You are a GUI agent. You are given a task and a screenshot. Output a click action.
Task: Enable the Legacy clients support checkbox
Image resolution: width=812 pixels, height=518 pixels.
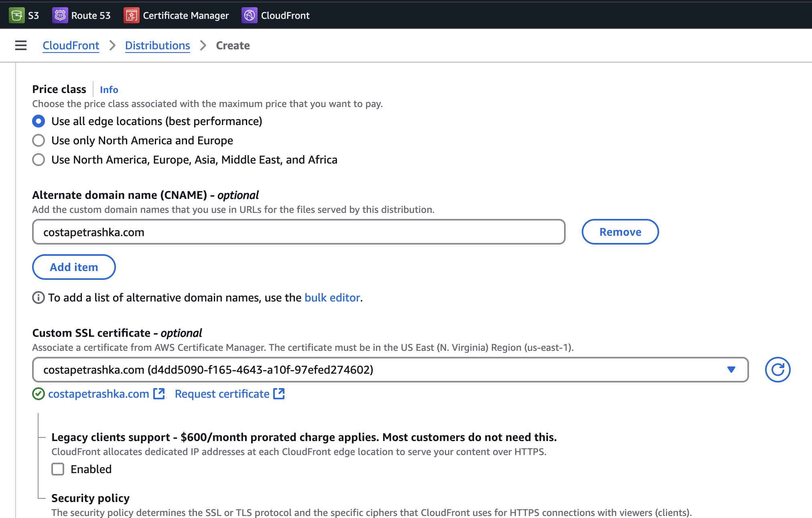coord(58,469)
